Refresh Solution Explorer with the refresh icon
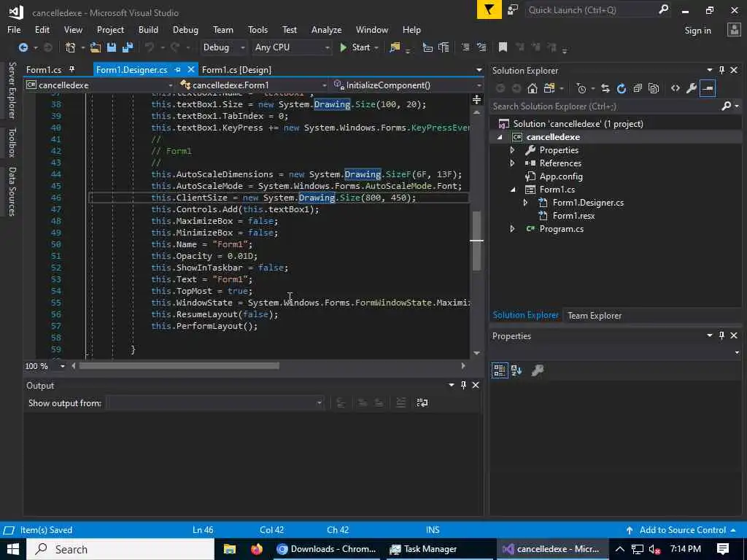The image size is (747, 560). [622, 88]
